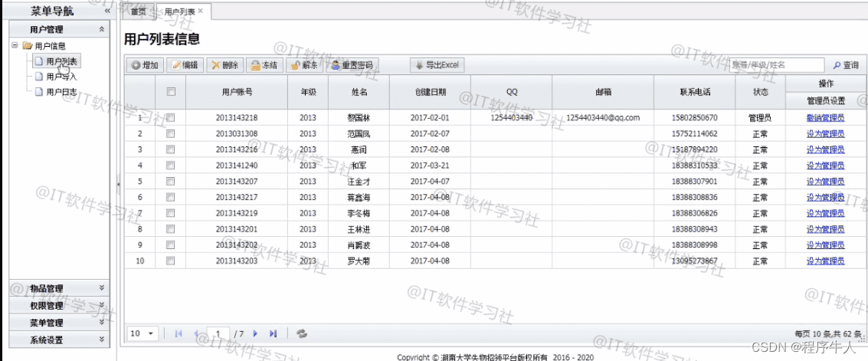Check the box for user 2013143219
The height and width of the screenshot is (361, 868).
click(171, 213)
